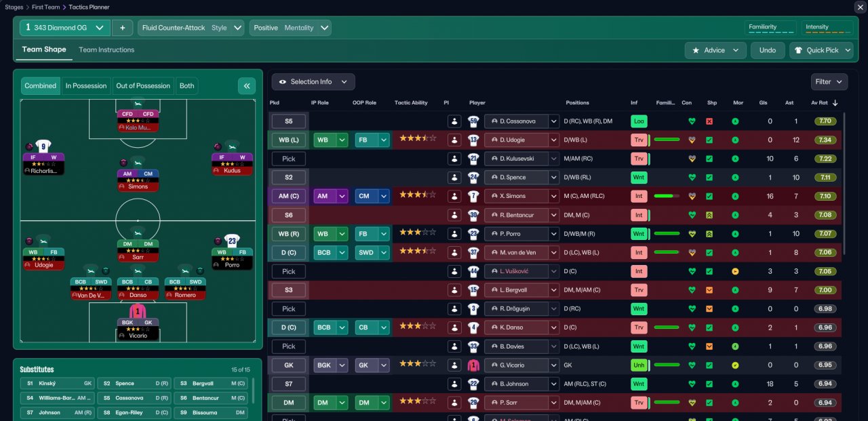Click shirt icon on Quick Pick button

(799, 50)
